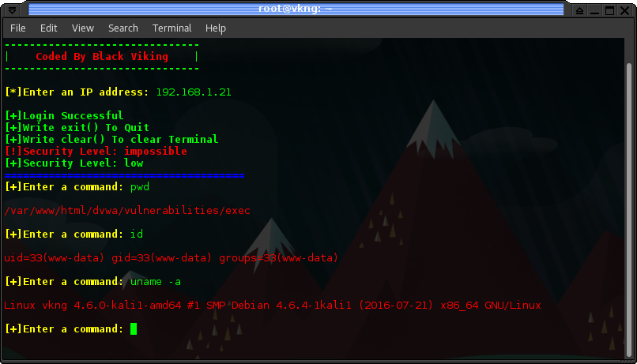The image size is (637, 364).
Task: Click the 'id' command text
Action: coord(137,235)
